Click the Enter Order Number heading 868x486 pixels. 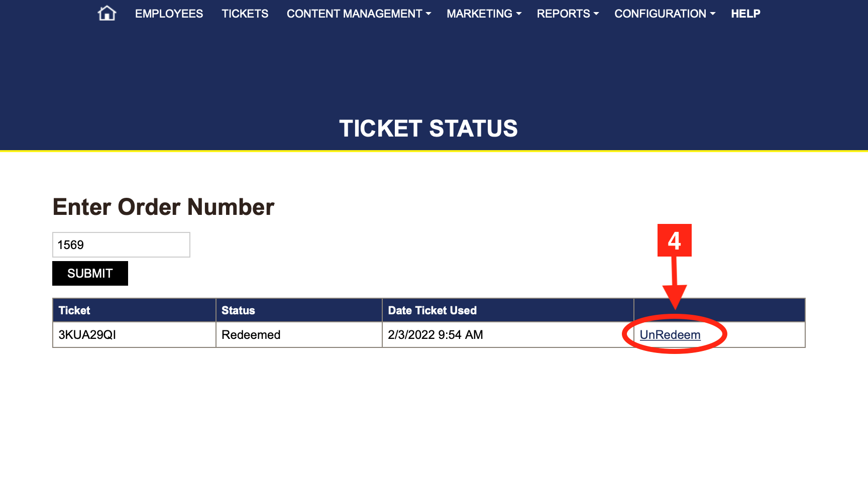tap(163, 207)
